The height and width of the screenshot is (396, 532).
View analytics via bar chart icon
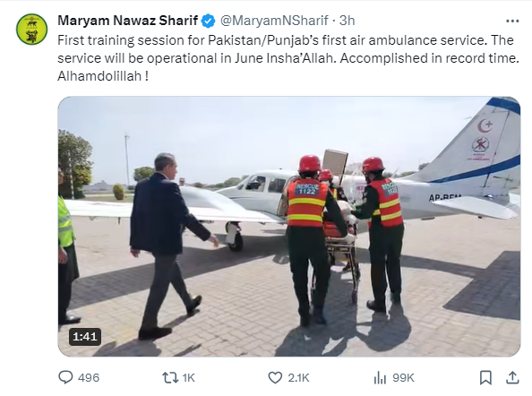coord(380,377)
